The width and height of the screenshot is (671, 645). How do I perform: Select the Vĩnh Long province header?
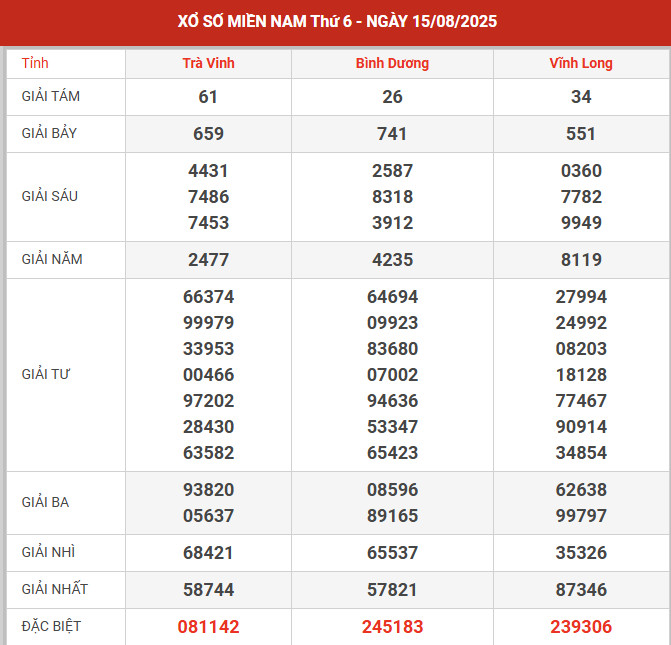click(581, 63)
